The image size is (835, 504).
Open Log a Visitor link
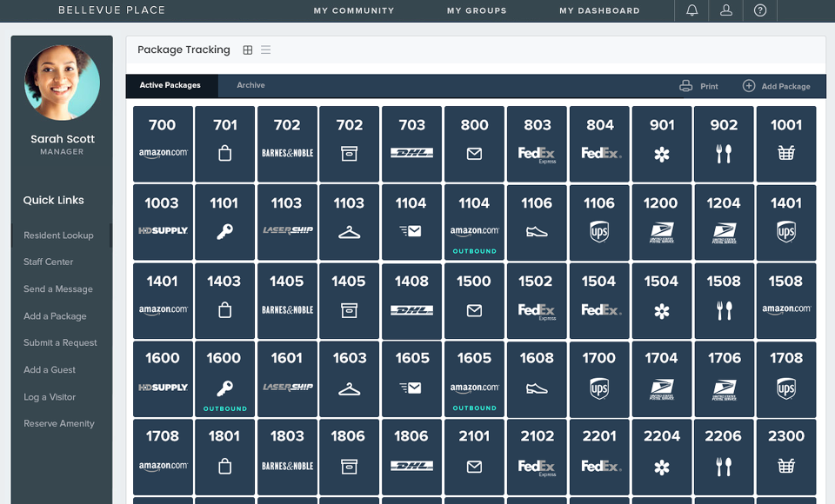tap(50, 397)
